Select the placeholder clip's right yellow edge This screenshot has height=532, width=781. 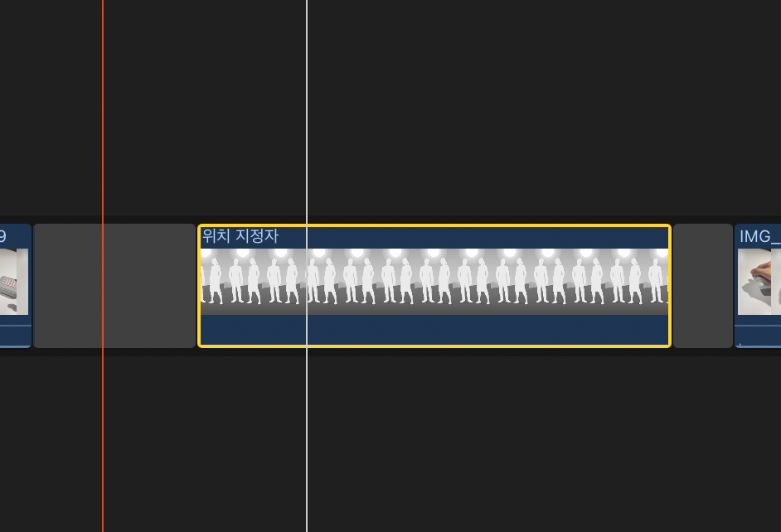tap(670, 286)
